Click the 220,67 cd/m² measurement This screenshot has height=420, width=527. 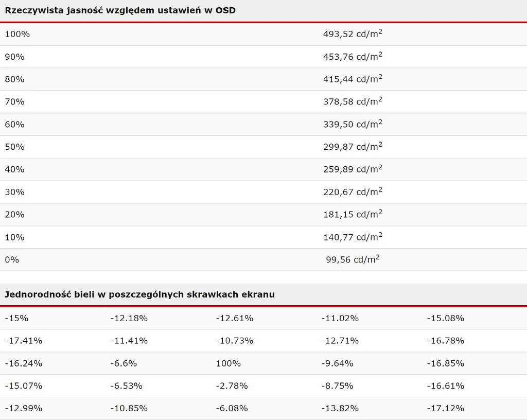353,192
